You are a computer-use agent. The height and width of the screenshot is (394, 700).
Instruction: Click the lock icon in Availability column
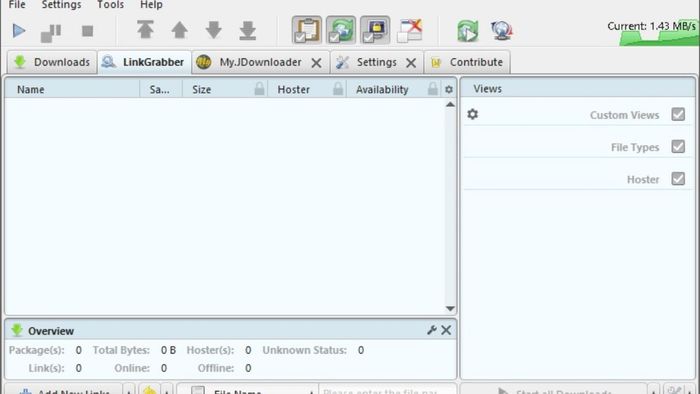tap(433, 89)
